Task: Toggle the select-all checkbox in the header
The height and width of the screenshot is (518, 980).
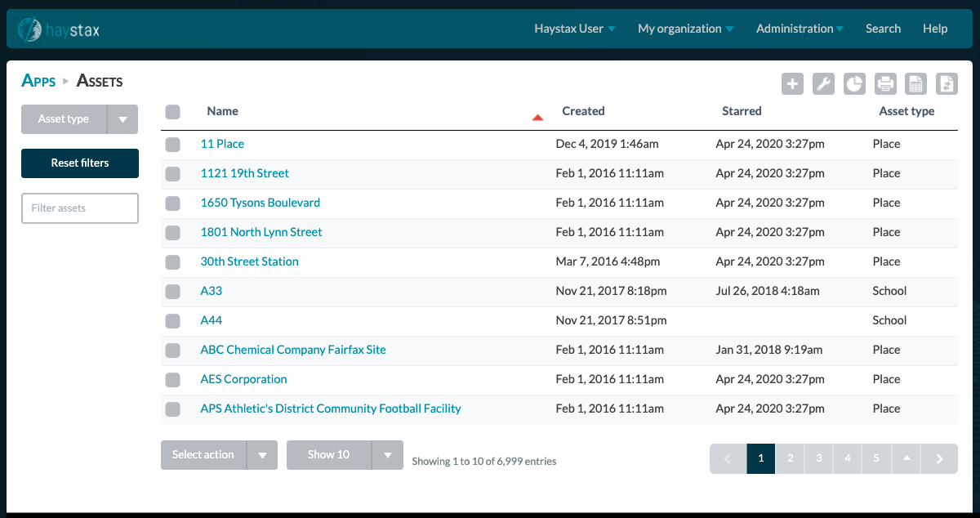Action: pos(172,112)
